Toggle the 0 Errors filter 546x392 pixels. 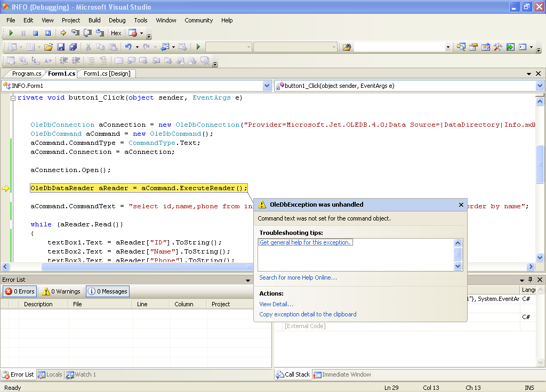pyautogui.click(x=20, y=291)
